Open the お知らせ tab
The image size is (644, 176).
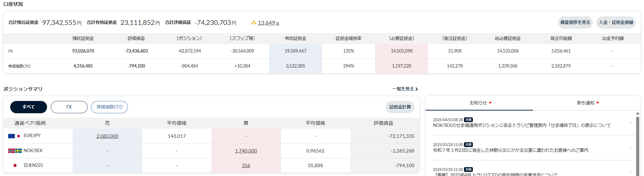[x=479, y=103]
